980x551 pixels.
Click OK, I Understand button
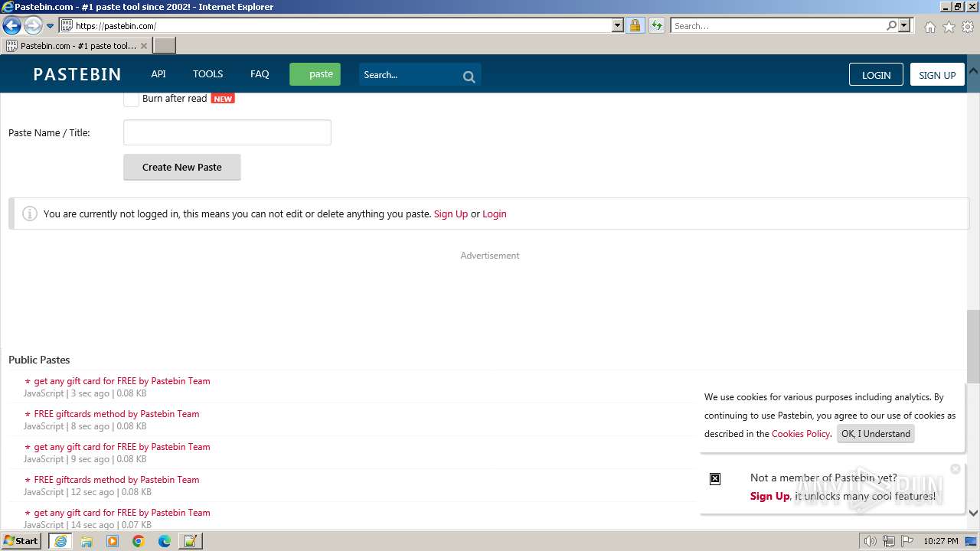click(x=876, y=433)
